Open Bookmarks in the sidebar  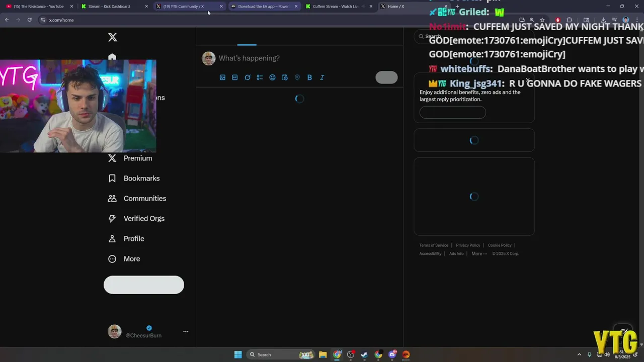click(134, 178)
